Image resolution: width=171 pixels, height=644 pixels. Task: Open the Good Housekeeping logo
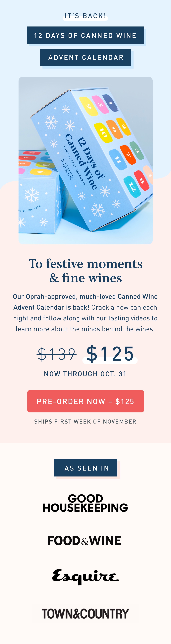tap(85, 503)
